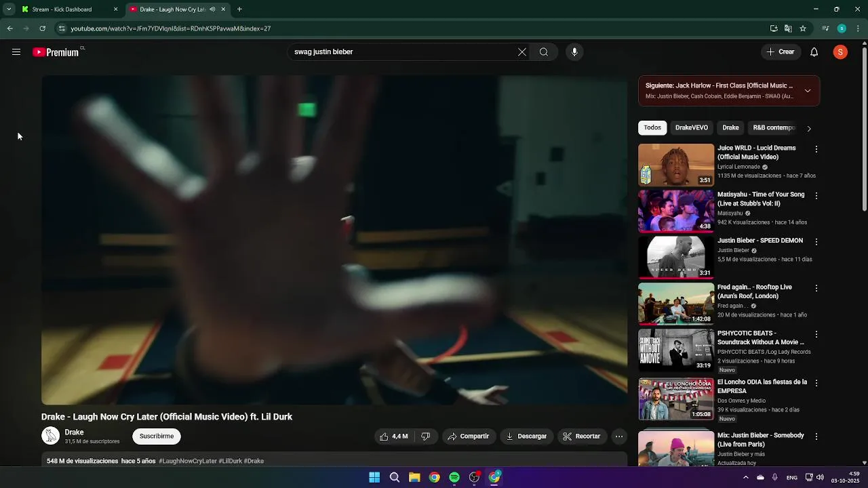This screenshot has width=868, height=488.
Task: Open options for Justin Bieber SPEED DEMON
Action: coord(816,242)
